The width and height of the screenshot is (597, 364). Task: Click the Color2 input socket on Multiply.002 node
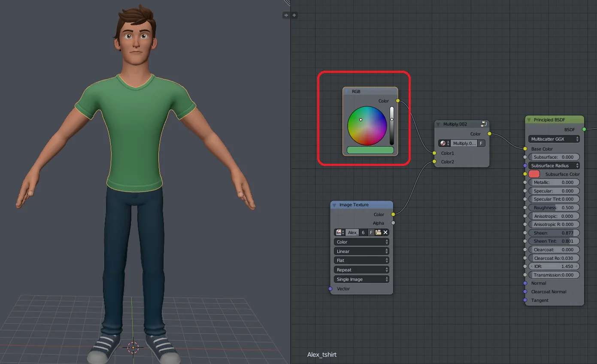pos(434,162)
